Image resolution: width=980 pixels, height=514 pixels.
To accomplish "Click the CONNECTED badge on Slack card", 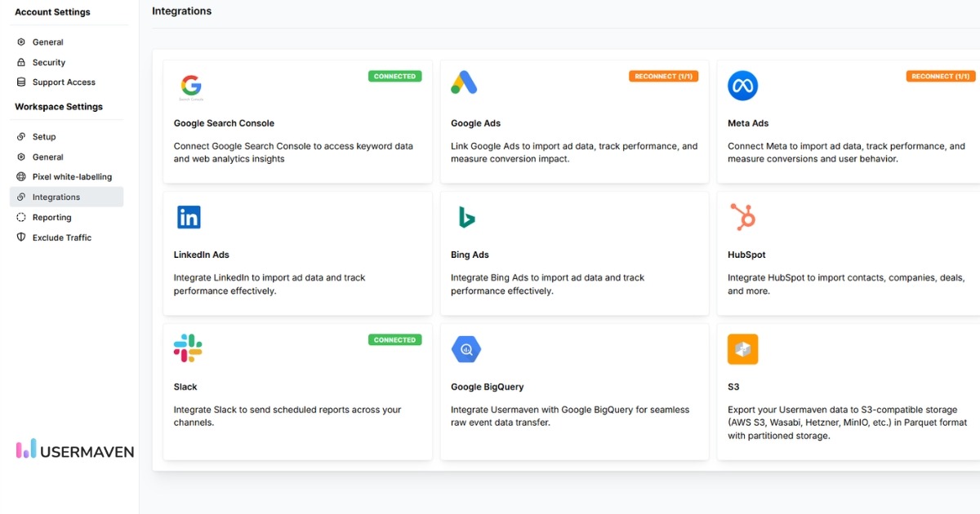I will click(x=395, y=339).
